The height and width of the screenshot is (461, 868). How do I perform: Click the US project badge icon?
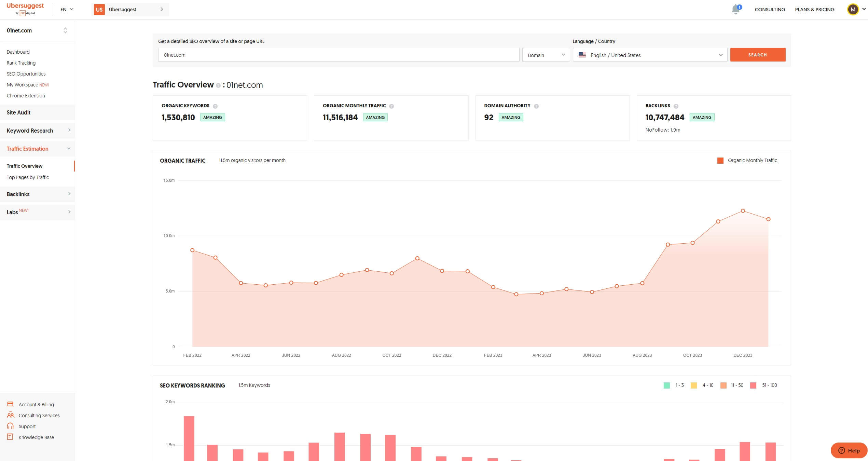coord(99,10)
